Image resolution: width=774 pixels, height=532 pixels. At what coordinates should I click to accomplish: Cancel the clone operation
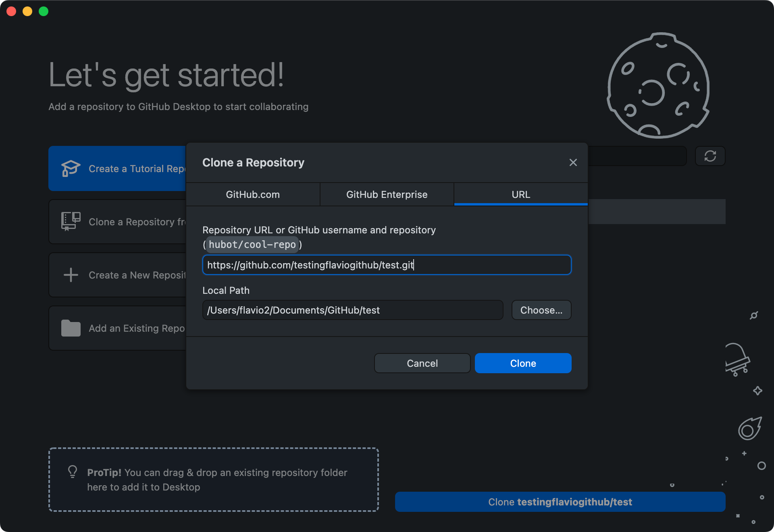[422, 363]
